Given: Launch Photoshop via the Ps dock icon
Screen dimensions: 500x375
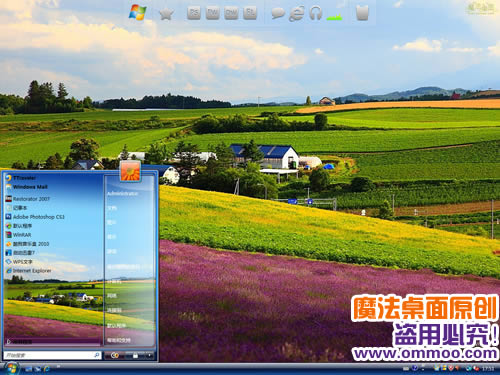Looking at the screenshot, I should 194,13.
